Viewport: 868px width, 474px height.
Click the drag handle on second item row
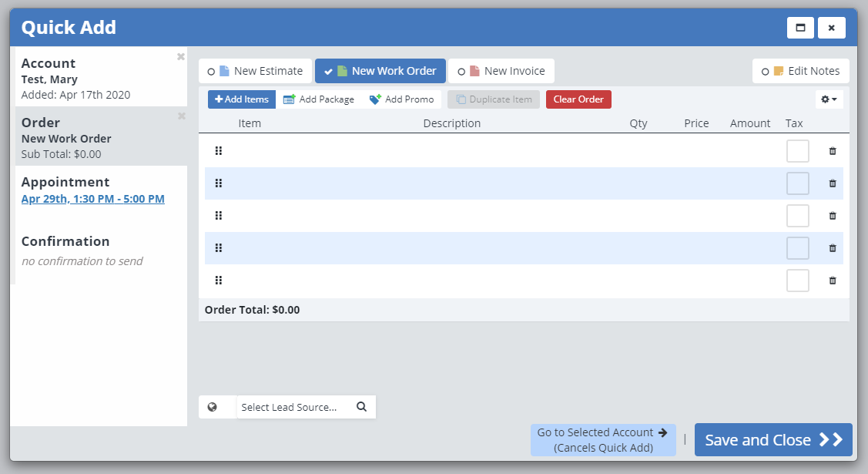click(x=218, y=183)
